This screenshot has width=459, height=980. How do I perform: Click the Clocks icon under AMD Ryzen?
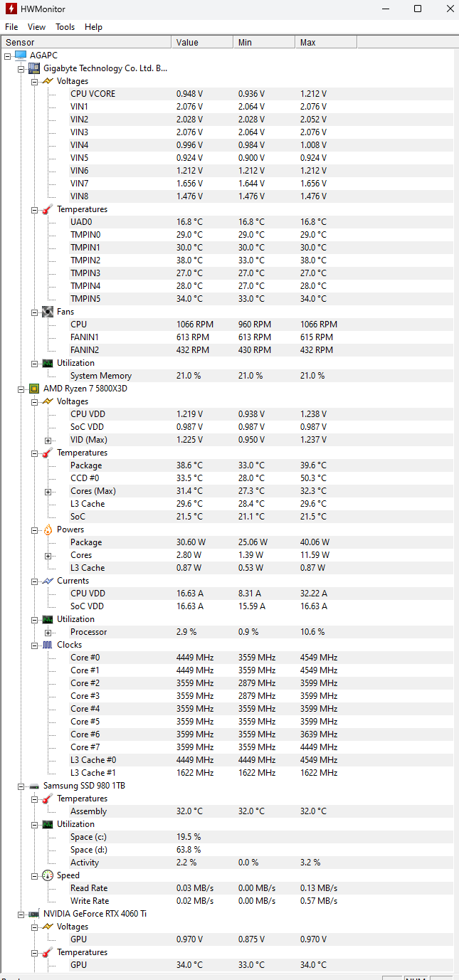[48, 645]
